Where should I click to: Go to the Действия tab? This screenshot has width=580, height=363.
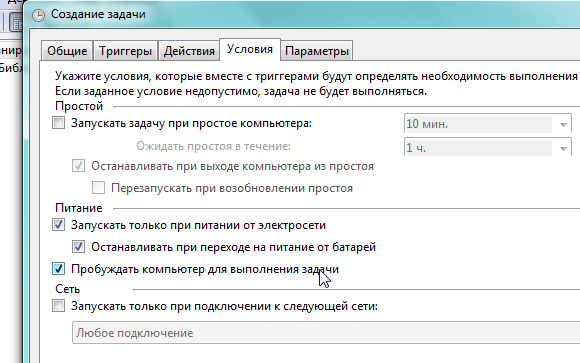[189, 51]
